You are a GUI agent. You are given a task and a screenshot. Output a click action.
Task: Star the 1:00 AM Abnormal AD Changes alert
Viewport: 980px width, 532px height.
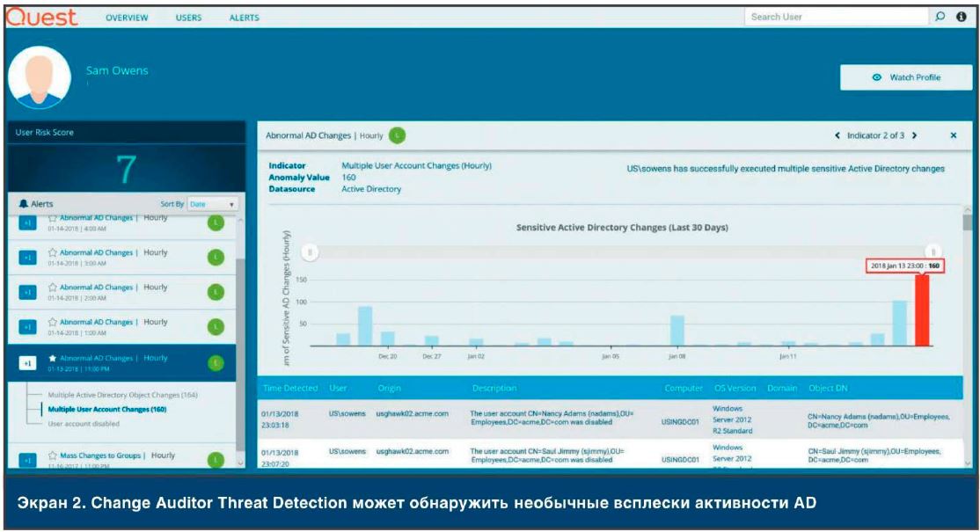coord(53,322)
